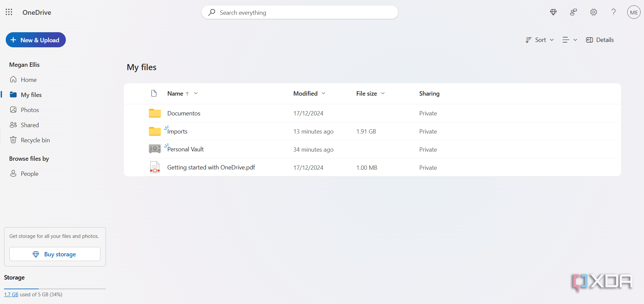The width and height of the screenshot is (644, 304).
Task: Click the New & Upload button
Action: click(36, 40)
